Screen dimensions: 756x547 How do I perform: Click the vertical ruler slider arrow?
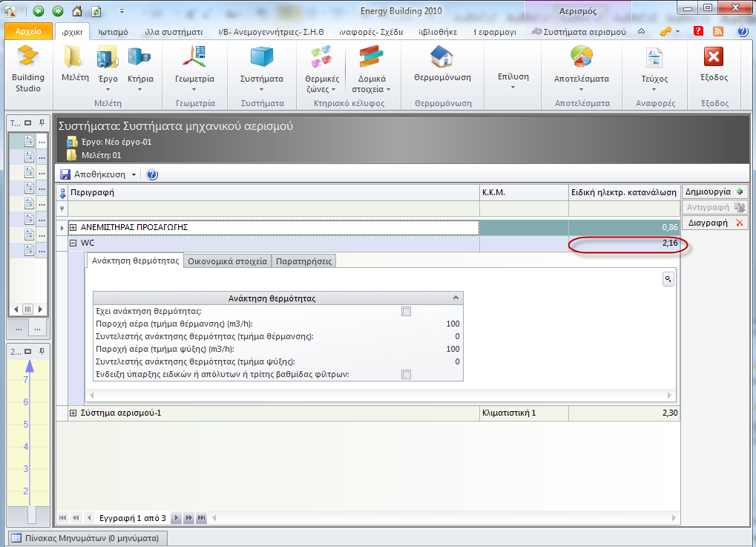point(30,366)
